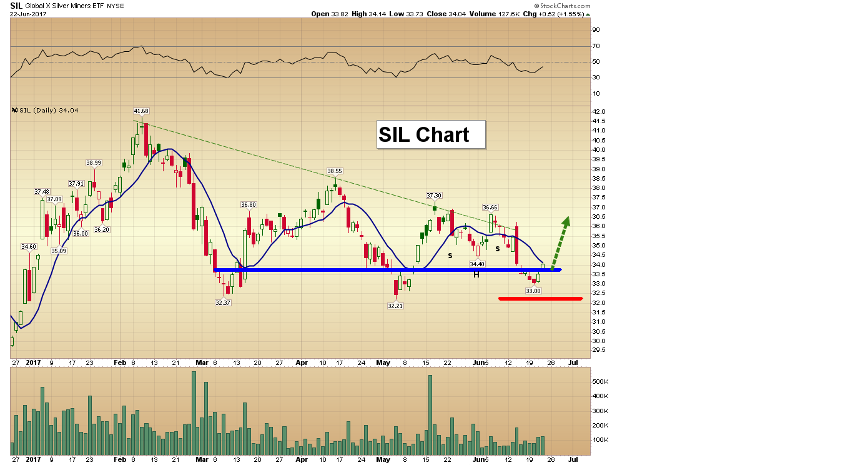Click the 35.09 price label
Image resolution: width=868 pixels, height=465 pixels.
pos(59,251)
